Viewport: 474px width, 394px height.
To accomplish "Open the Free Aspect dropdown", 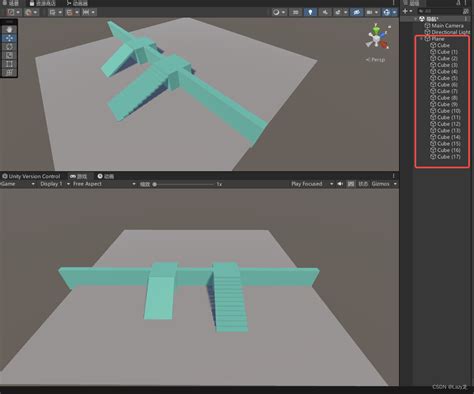I will [x=104, y=184].
